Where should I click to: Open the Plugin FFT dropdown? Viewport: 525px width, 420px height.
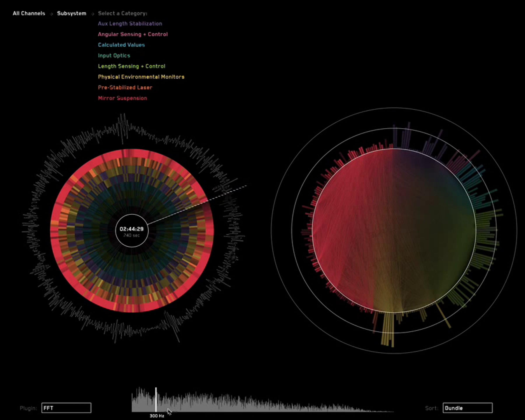pos(66,408)
